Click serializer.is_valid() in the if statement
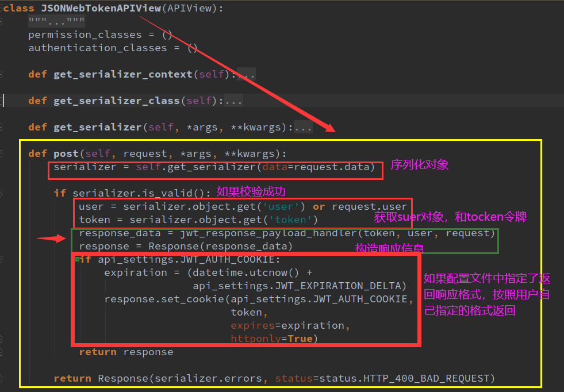The width and height of the screenshot is (564, 392). (139, 193)
